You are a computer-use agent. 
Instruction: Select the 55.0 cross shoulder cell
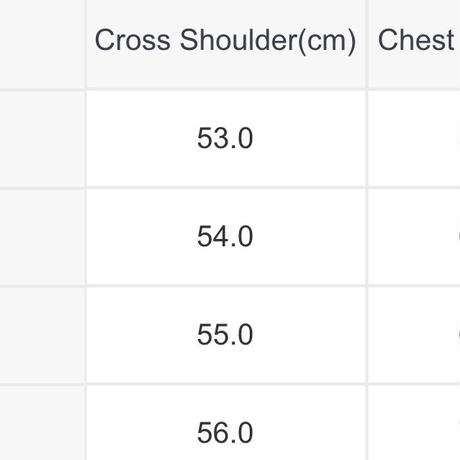click(226, 335)
